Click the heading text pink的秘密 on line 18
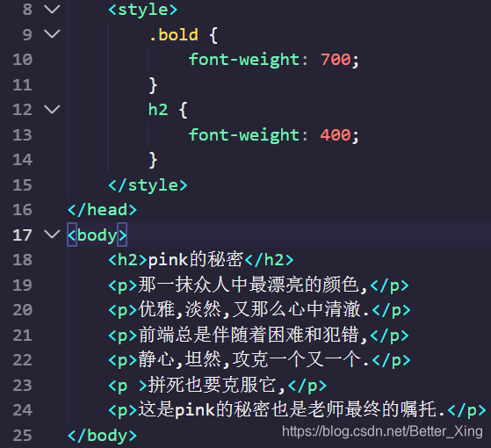491x448 pixels. pyautogui.click(x=196, y=259)
